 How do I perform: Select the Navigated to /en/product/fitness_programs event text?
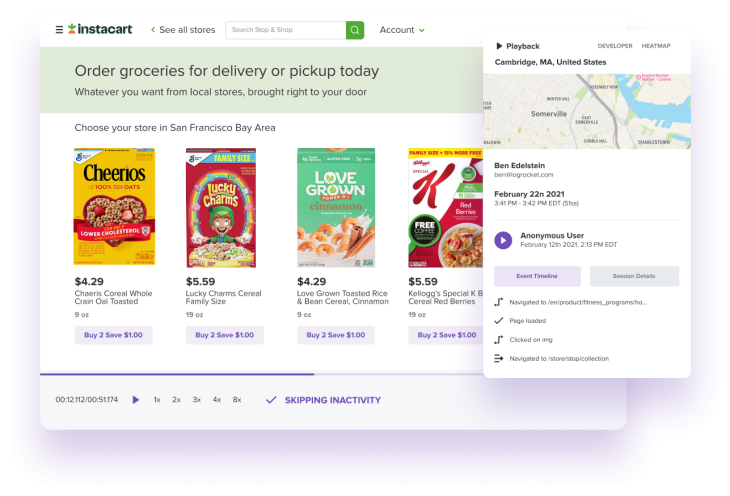tap(578, 302)
